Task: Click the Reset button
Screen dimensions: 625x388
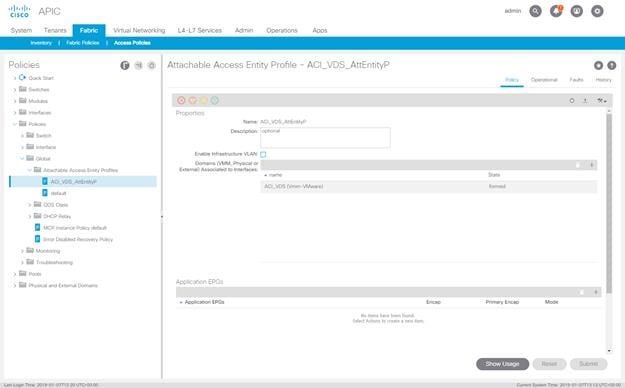Action: pos(549,364)
